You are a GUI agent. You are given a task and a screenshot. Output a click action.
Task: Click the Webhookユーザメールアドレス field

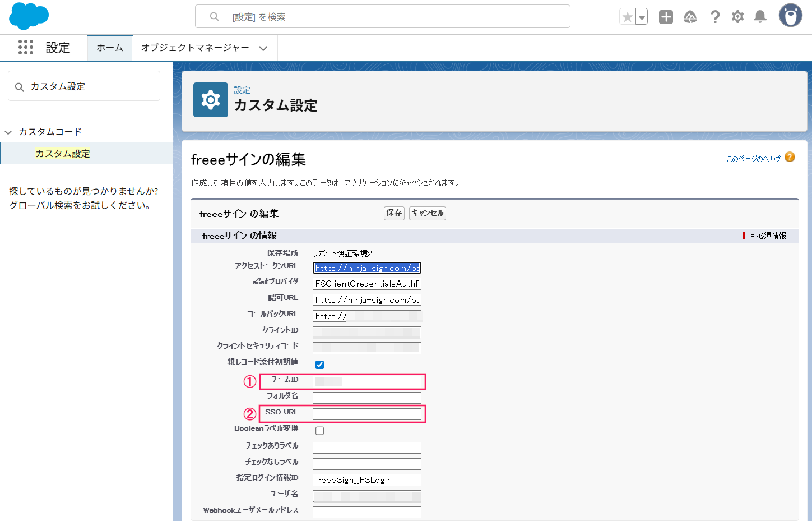pos(367,512)
